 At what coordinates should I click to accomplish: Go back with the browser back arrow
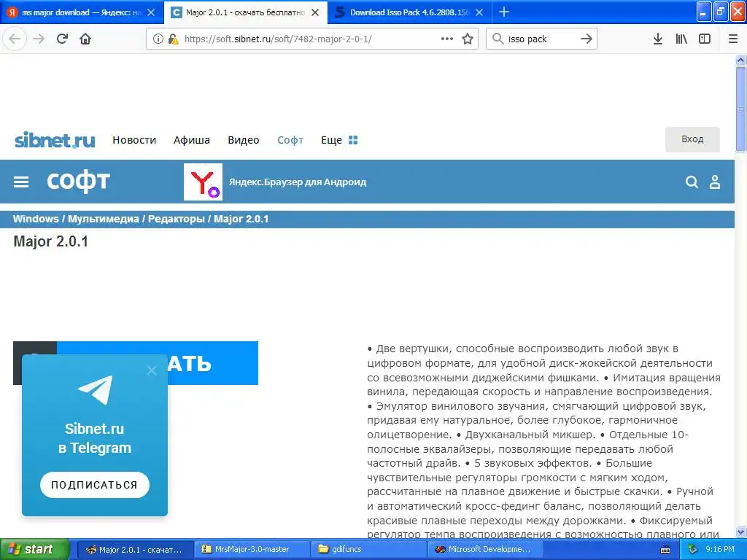tap(15, 39)
